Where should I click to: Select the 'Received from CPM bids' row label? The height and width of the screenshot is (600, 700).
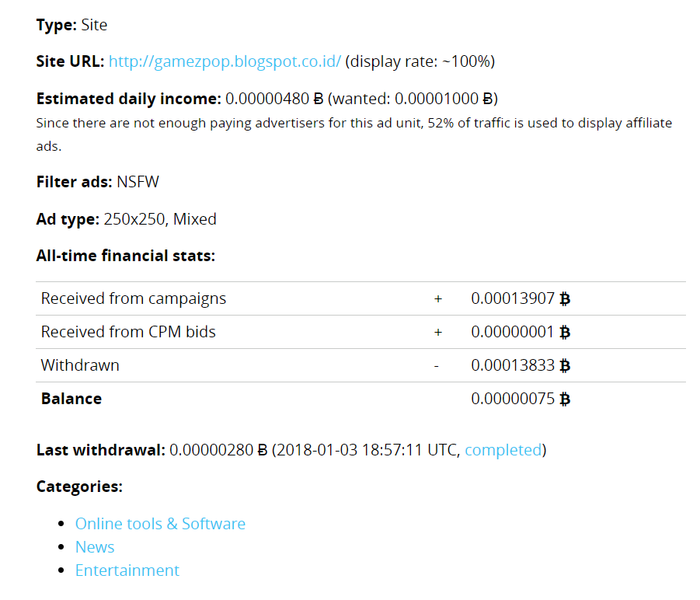[x=128, y=332]
